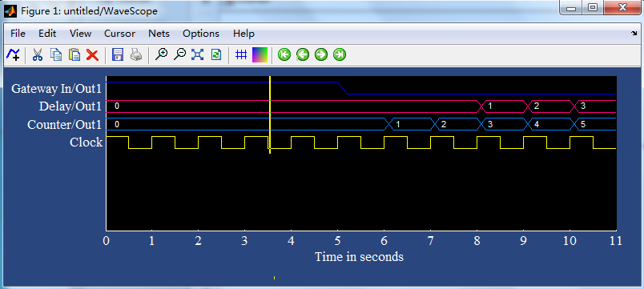Click the Zoom In magnifier icon
Image resolution: width=644 pixels, height=289 pixels.
(162, 54)
